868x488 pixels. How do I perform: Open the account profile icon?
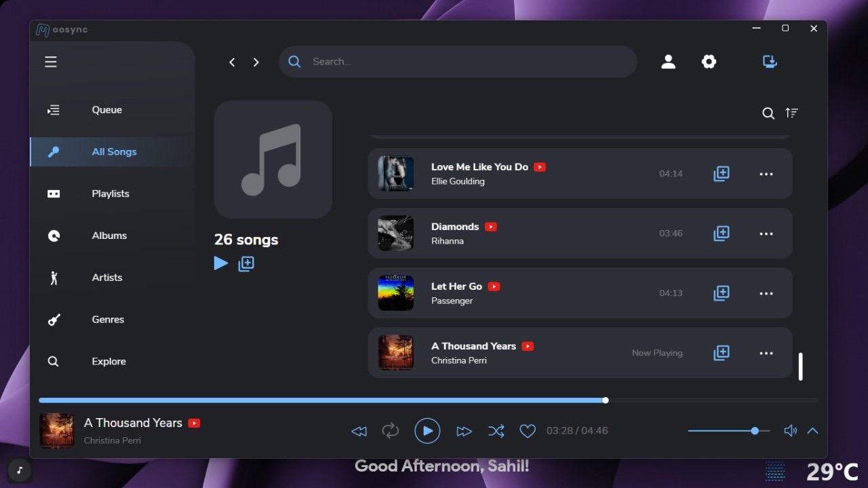click(x=669, y=62)
